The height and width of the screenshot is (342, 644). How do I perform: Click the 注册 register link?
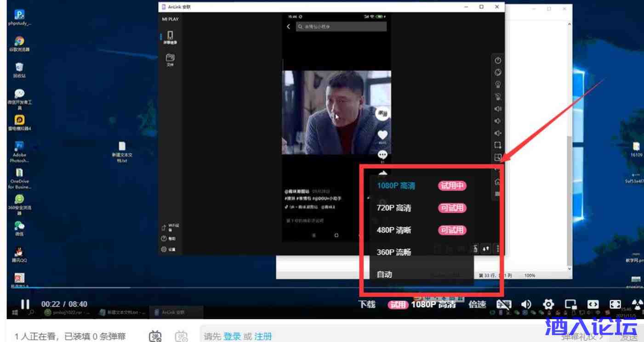tap(263, 336)
